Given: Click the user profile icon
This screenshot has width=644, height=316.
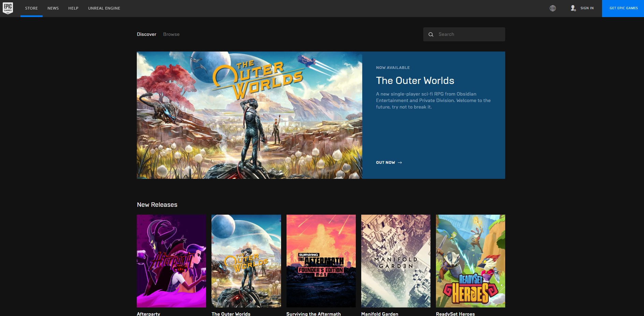Looking at the screenshot, I should [x=573, y=8].
